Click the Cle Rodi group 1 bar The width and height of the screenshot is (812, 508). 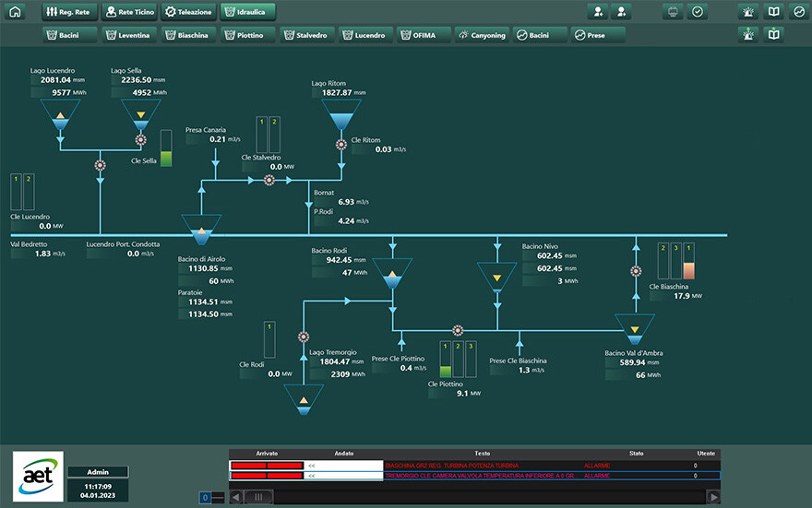click(x=269, y=340)
